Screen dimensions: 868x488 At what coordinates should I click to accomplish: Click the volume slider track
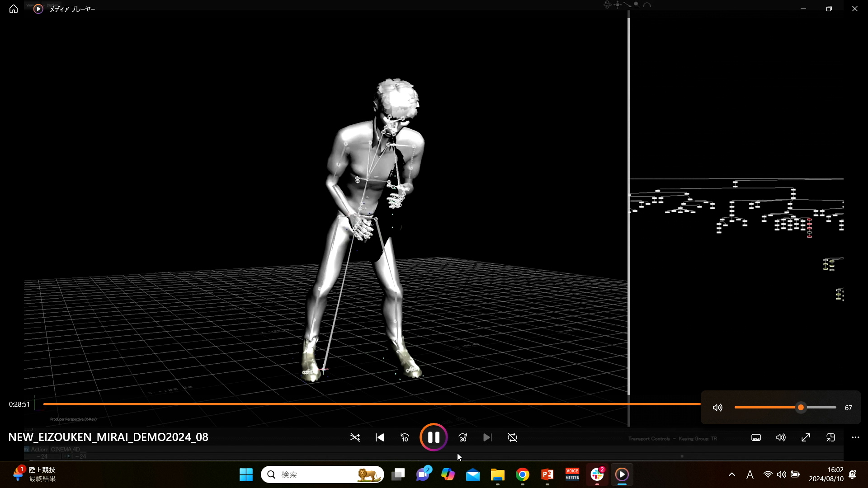(x=769, y=408)
